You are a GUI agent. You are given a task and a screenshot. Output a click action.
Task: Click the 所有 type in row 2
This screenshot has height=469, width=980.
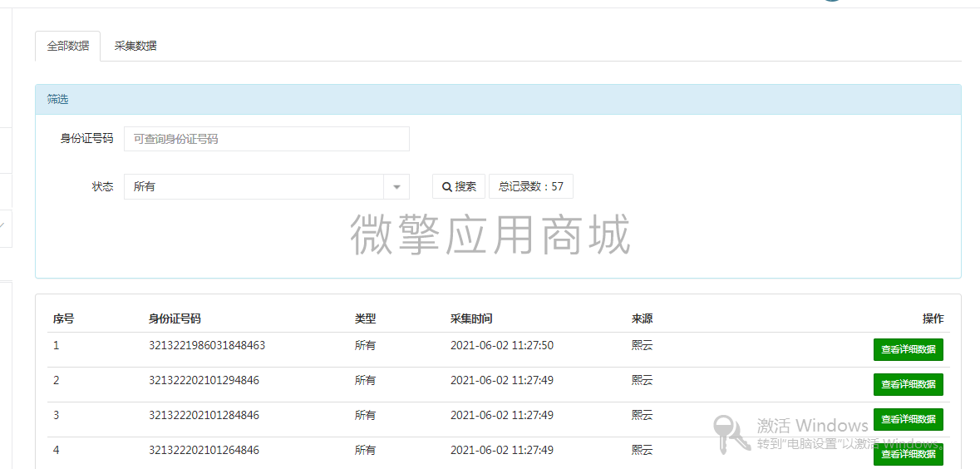tap(366, 379)
